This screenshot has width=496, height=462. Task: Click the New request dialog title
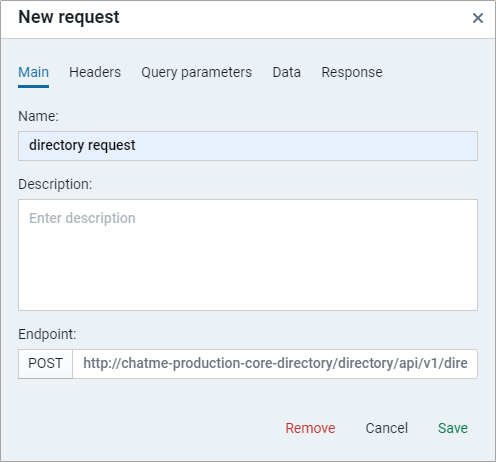[69, 17]
